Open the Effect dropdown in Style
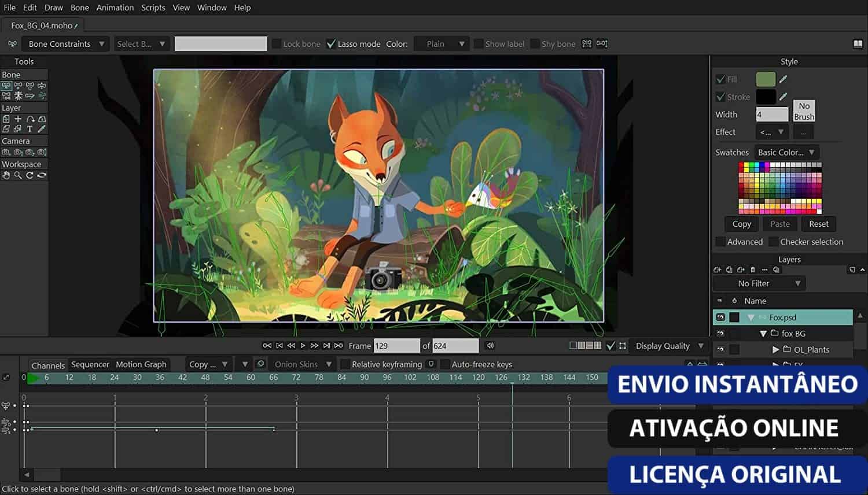Screen dimensions: 868x495 pos(772,132)
